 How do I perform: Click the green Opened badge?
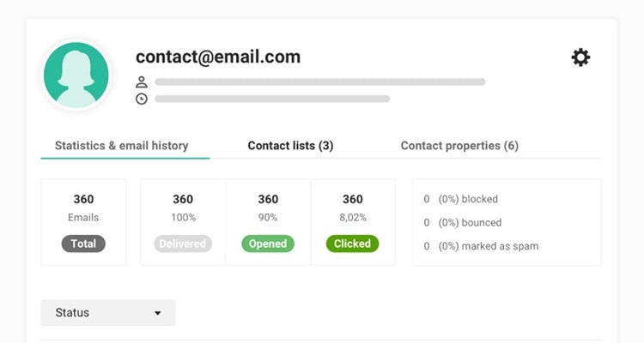[x=268, y=244]
